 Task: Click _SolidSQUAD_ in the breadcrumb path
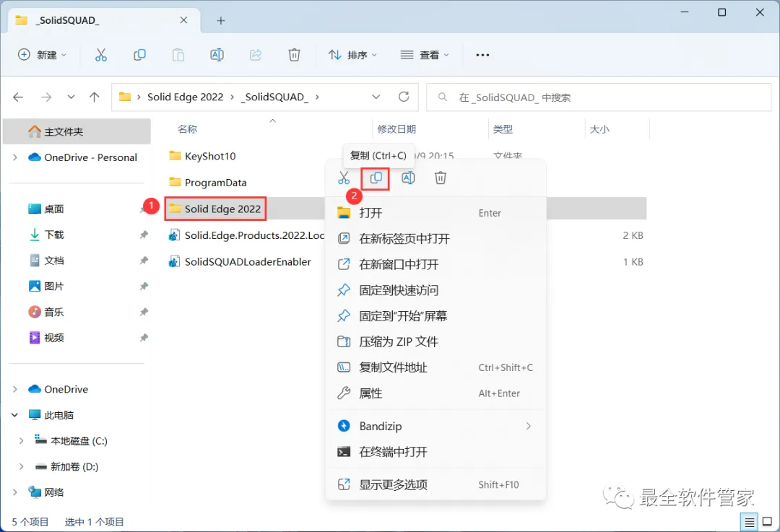pyautogui.click(x=274, y=97)
